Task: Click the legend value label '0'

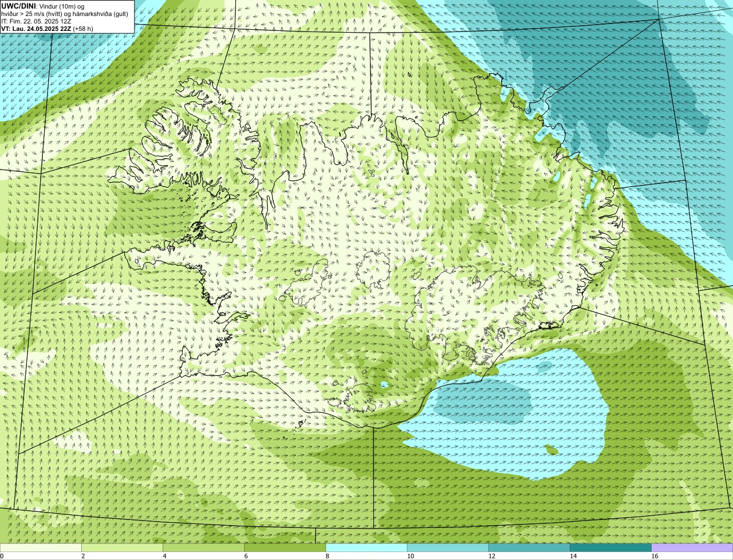Action: (2, 556)
